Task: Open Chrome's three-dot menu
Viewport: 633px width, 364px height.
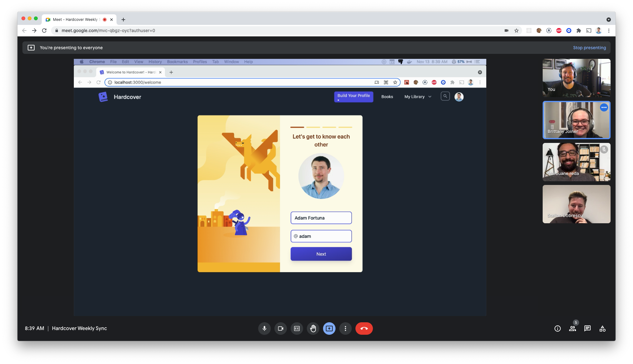Action: (609, 31)
